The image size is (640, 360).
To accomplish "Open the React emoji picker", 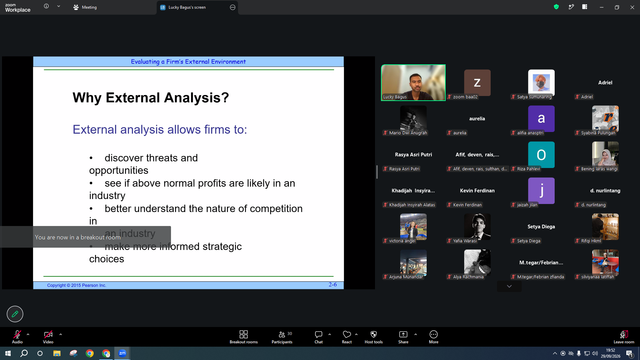I will (x=347, y=337).
